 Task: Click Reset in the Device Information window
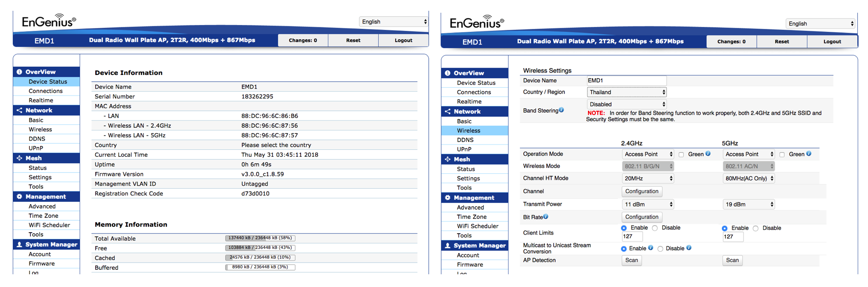(353, 41)
